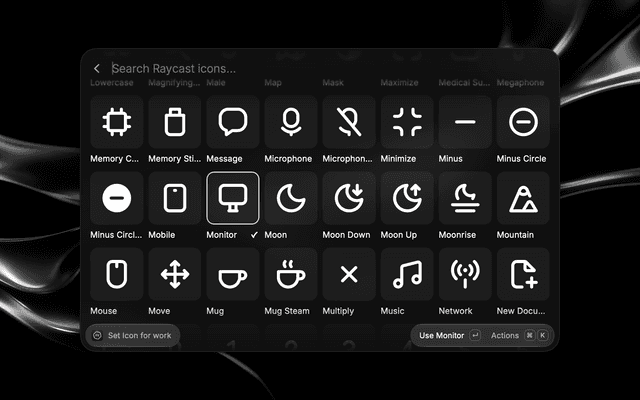This screenshot has height=400, width=640.
Task: Select the filled Minus Circle icon
Action: [117, 198]
